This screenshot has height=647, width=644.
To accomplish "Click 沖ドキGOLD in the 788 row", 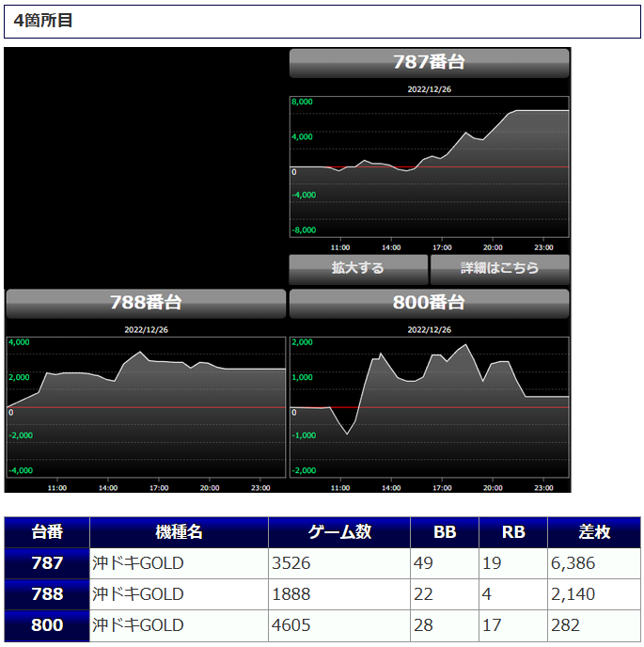I will pos(138,594).
